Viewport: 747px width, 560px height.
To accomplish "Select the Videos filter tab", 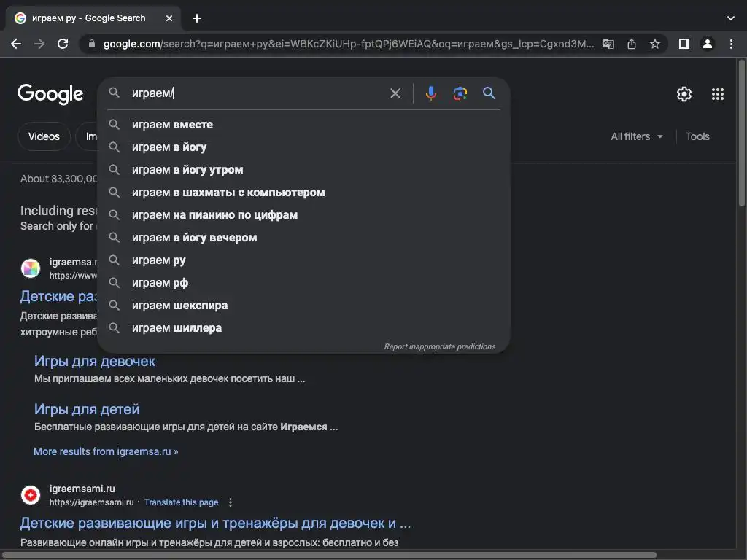I will pos(44,136).
